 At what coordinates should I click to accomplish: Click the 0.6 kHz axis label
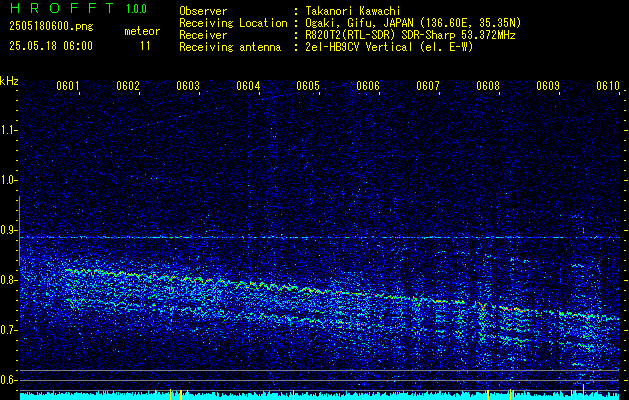[x=8, y=380]
